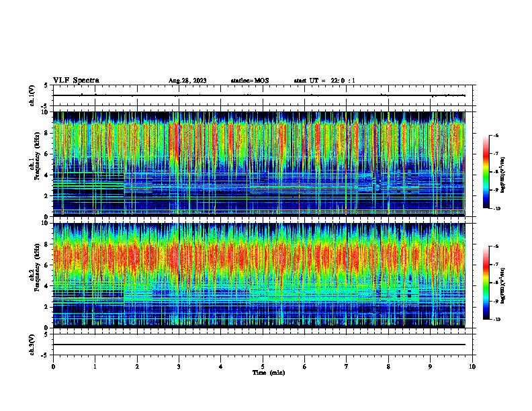Click the ch.2 spectrogram color scale bar
This screenshot has height=411, width=532.
click(x=486, y=283)
